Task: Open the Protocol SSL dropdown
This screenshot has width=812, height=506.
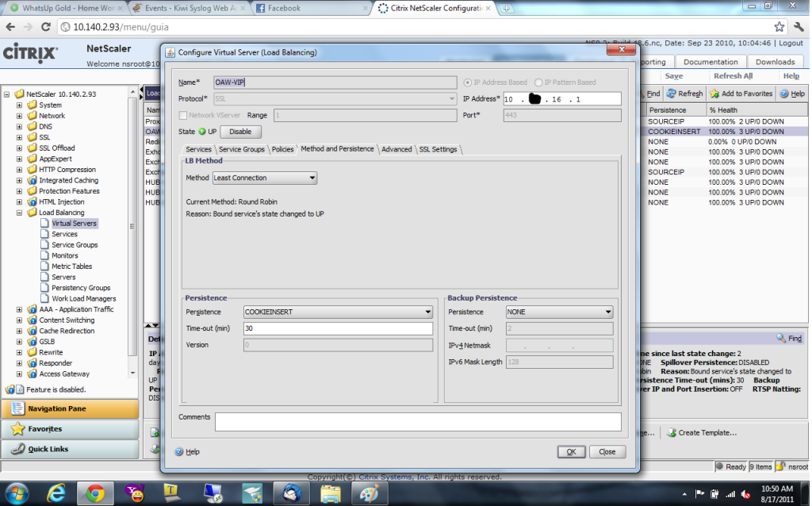Action: click(335, 98)
